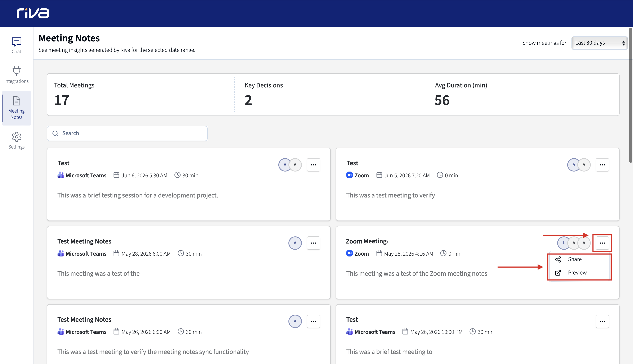The height and width of the screenshot is (364, 633).
Task: Click 'Show meetings for' label
Action: coord(544,43)
